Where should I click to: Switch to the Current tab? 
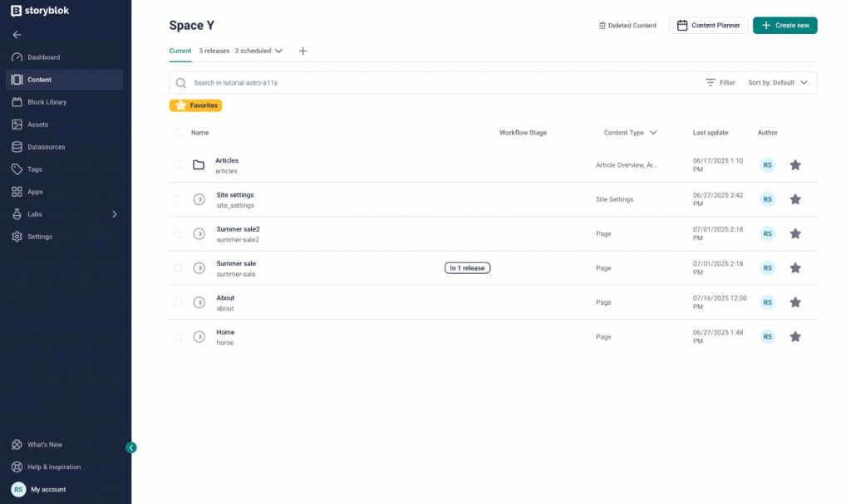click(x=180, y=51)
